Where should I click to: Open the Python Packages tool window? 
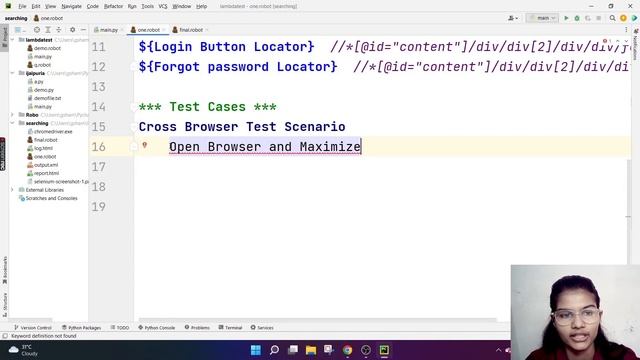click(82, 327)
